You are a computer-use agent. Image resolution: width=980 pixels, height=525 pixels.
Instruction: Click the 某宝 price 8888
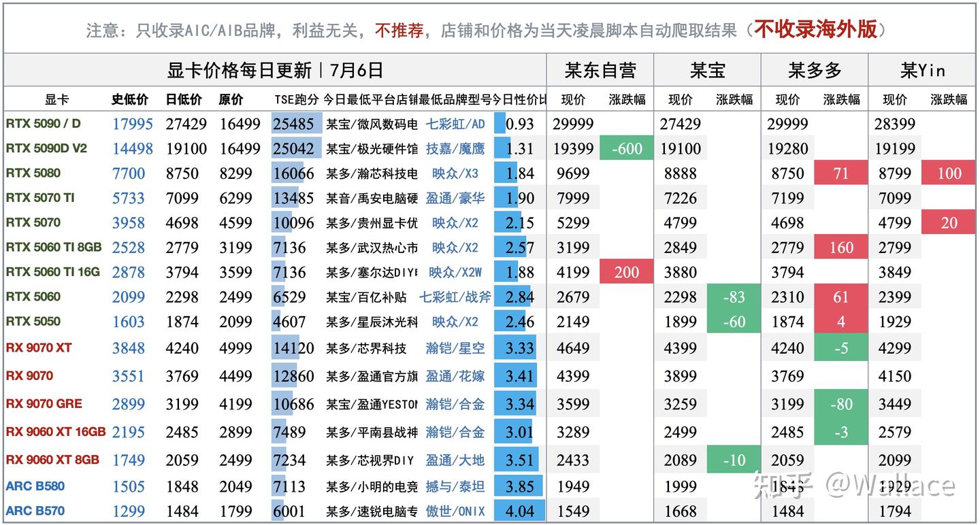(681, 173)
